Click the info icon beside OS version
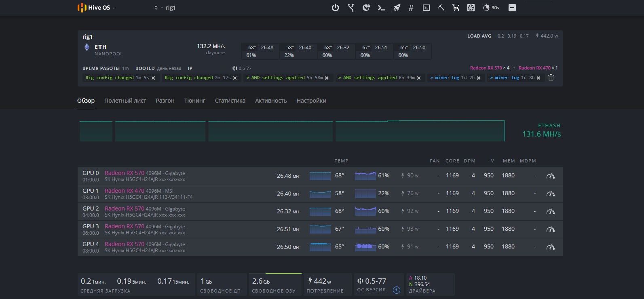 pos(397,290)
